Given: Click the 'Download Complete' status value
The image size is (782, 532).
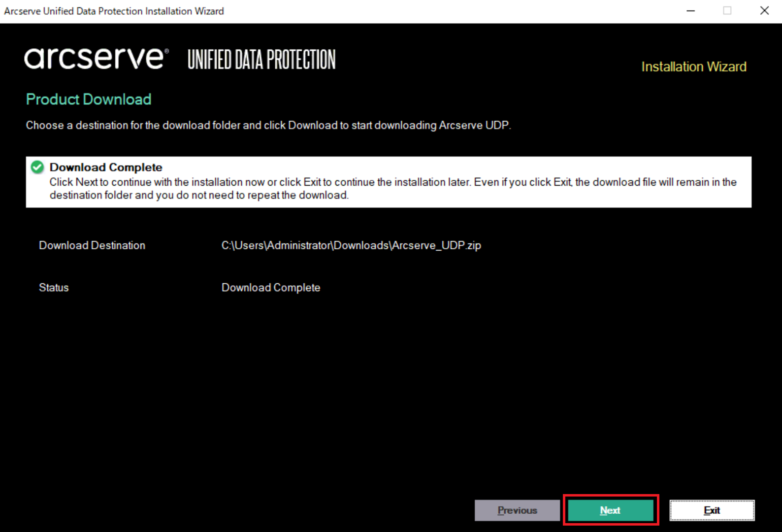Looking at the screenshot, I should coord(271,288).
